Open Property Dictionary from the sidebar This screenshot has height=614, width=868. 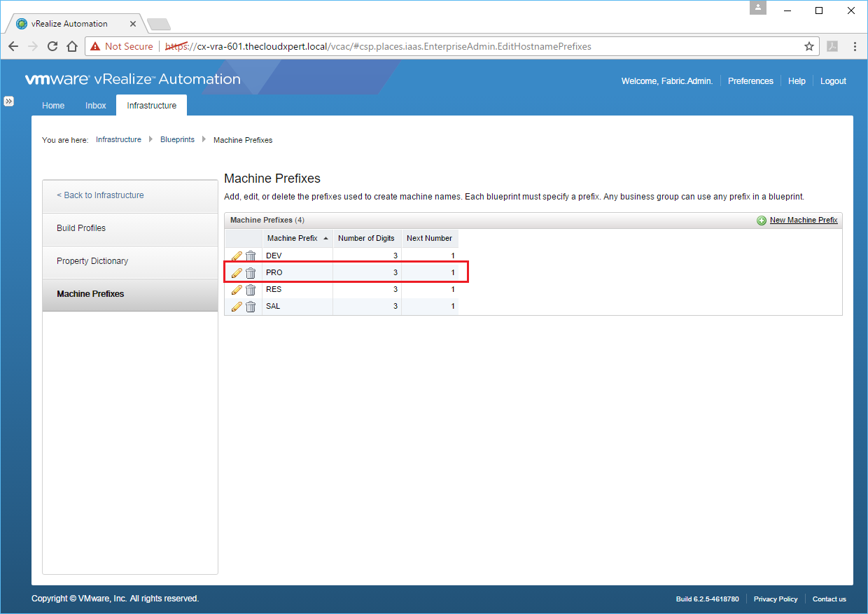pyautogui.click(x=92, y=261)
